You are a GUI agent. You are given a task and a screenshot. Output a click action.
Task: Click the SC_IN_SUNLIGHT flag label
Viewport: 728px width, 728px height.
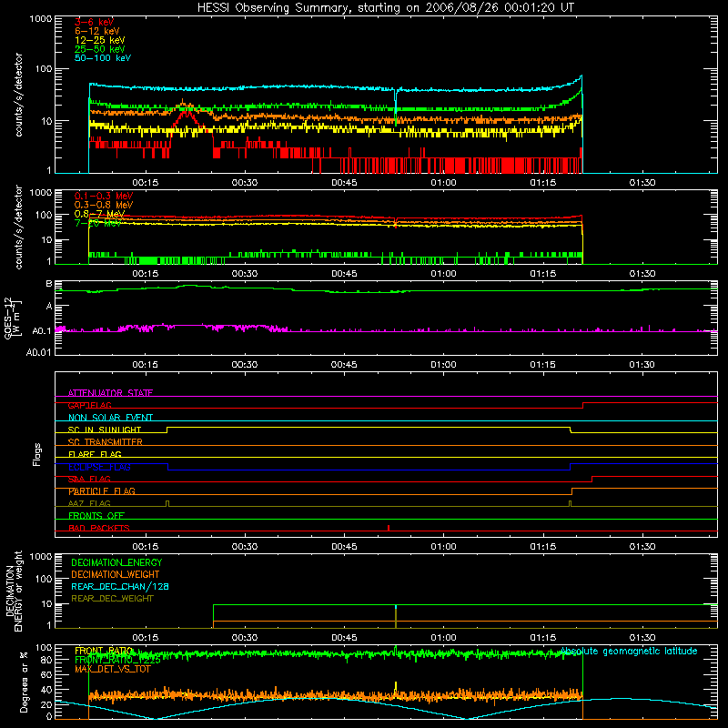105,430
